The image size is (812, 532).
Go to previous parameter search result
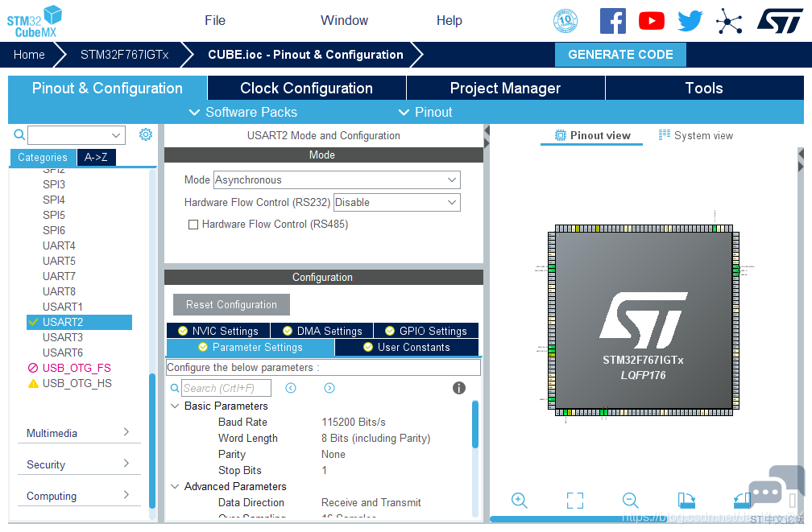291,388
